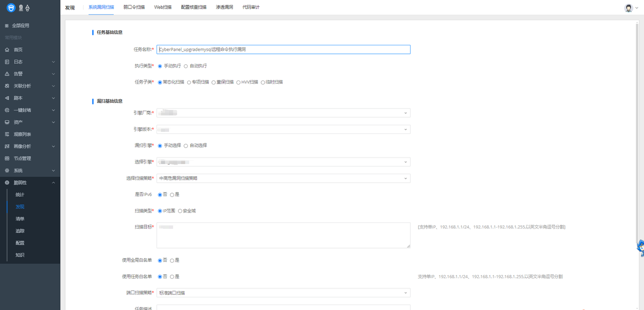The image size is (644, 310).
Task: Select 安全域 as the scan type
Action: point(180,211)
